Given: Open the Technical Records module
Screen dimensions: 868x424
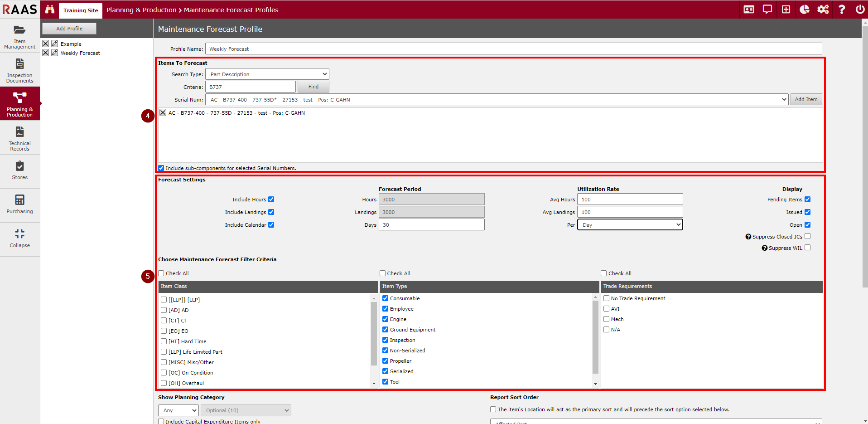Looking at the screenshot, I should click(x=19, y=138).
